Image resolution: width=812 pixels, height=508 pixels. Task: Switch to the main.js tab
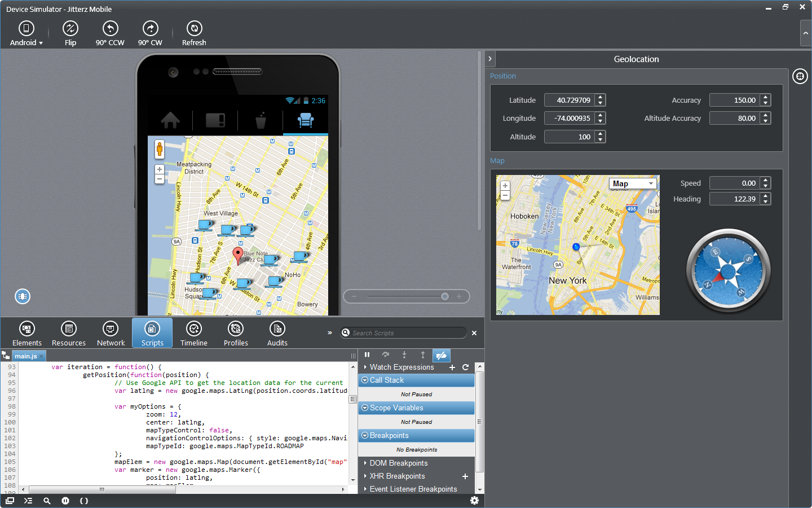pos(26,356)
